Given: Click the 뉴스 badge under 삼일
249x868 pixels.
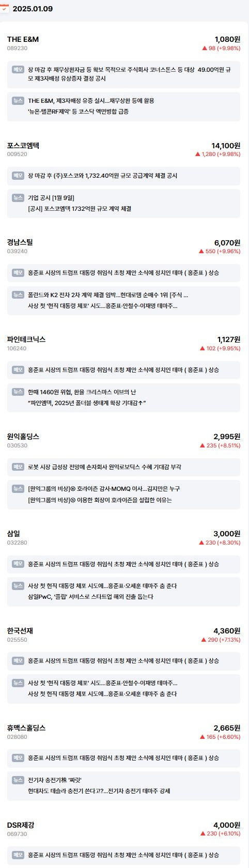Looking at the screenshot, I should point(18,586).
